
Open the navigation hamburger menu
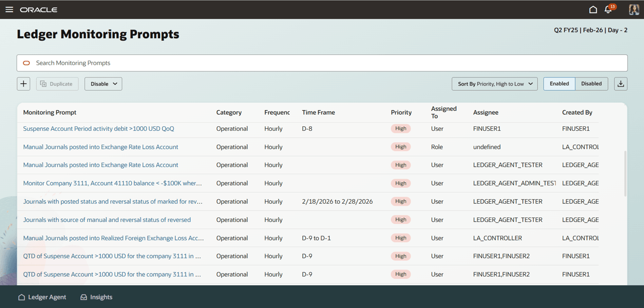coord(9,9)
